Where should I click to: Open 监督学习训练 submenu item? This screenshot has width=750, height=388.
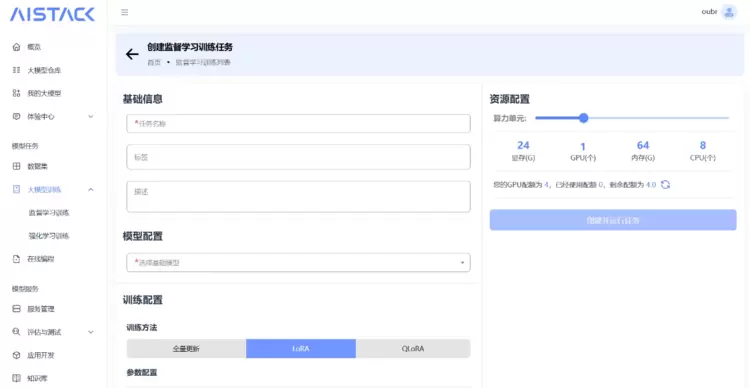(x=49, y=213)
